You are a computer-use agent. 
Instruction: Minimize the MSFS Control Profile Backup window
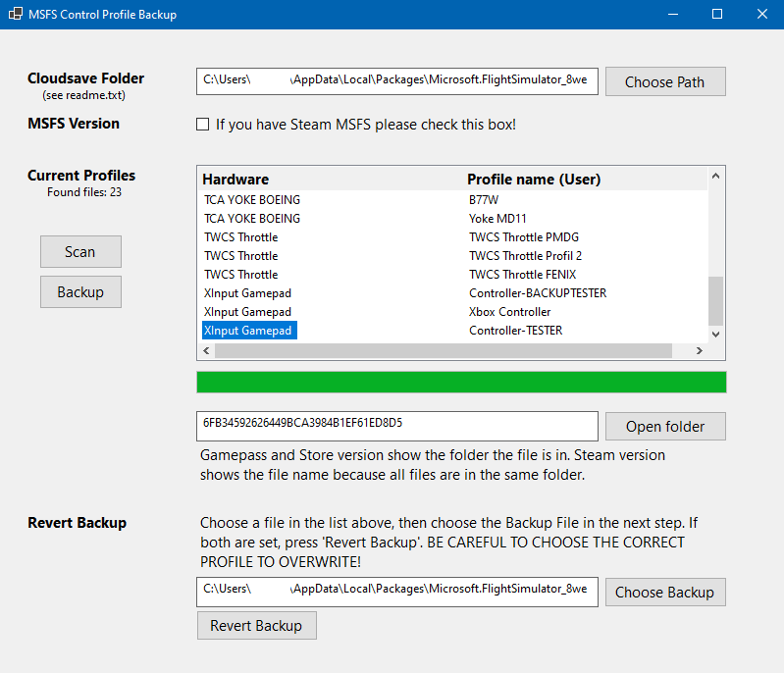[673, 14]
